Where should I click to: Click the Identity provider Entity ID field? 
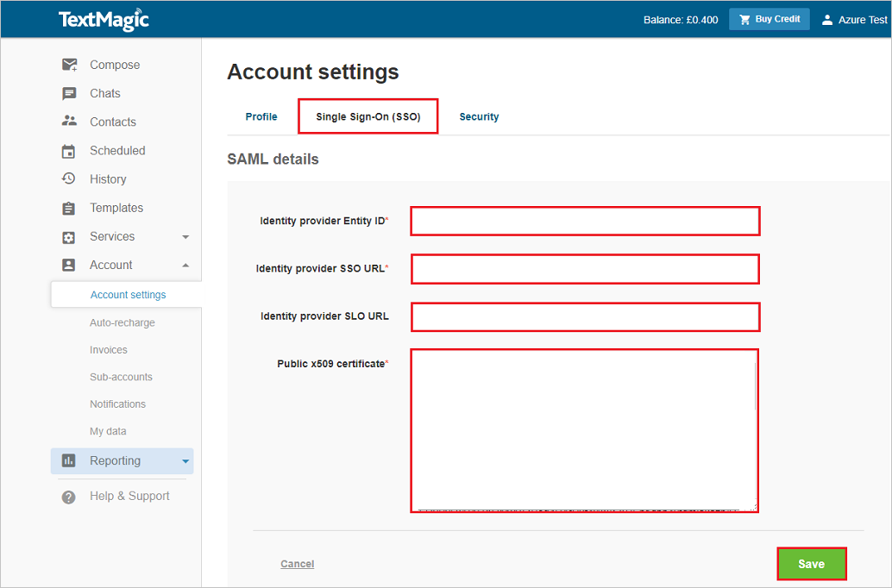pos(585,221)
